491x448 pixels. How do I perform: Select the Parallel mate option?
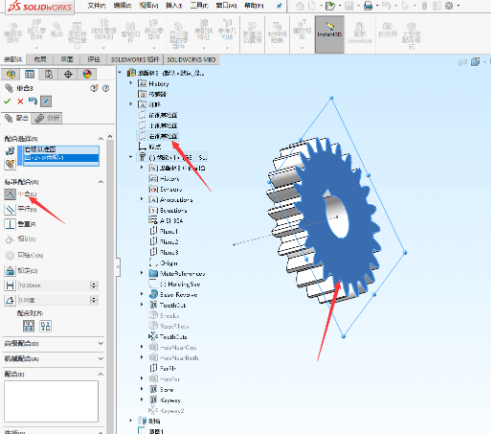(10, 209)
